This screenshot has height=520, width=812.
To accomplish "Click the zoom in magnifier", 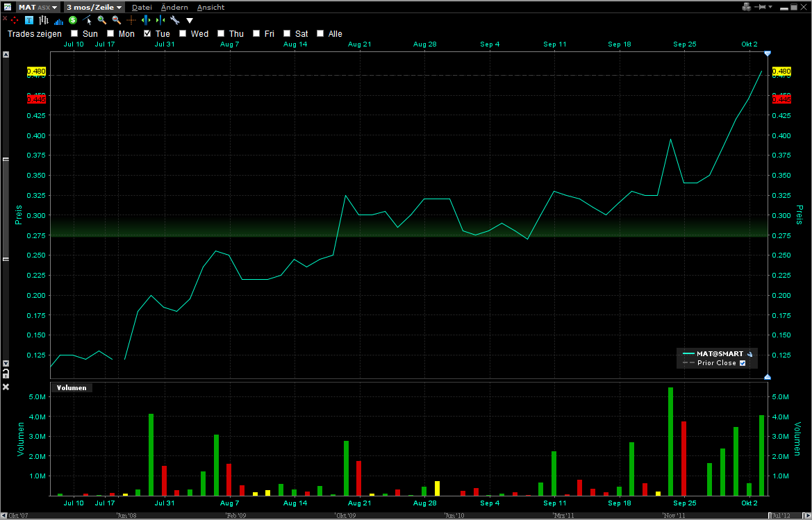I will click(x=102, y=20).
